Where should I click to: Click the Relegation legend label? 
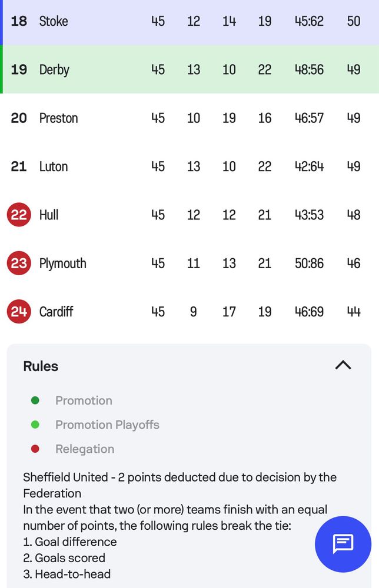pos(85,449)
